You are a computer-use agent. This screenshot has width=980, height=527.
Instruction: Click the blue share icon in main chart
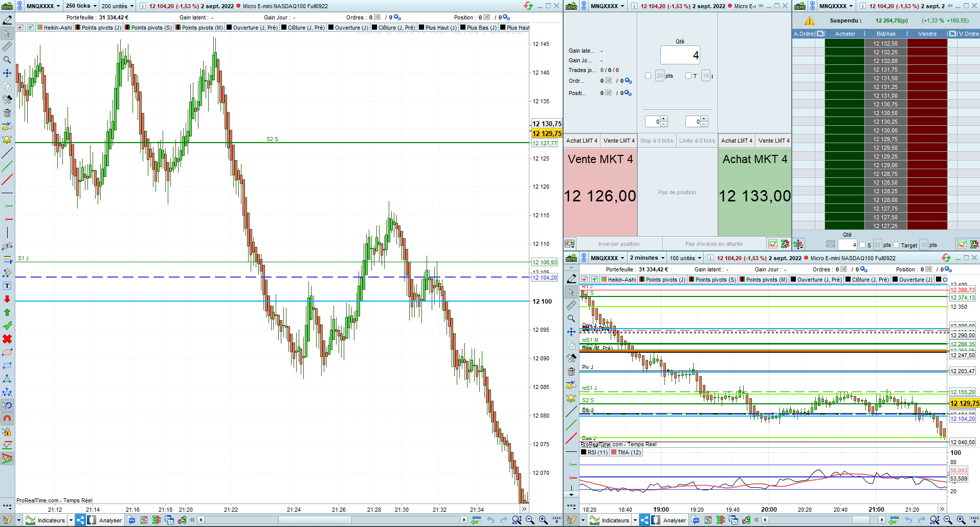pyautogui.click(x=80, y=520)
